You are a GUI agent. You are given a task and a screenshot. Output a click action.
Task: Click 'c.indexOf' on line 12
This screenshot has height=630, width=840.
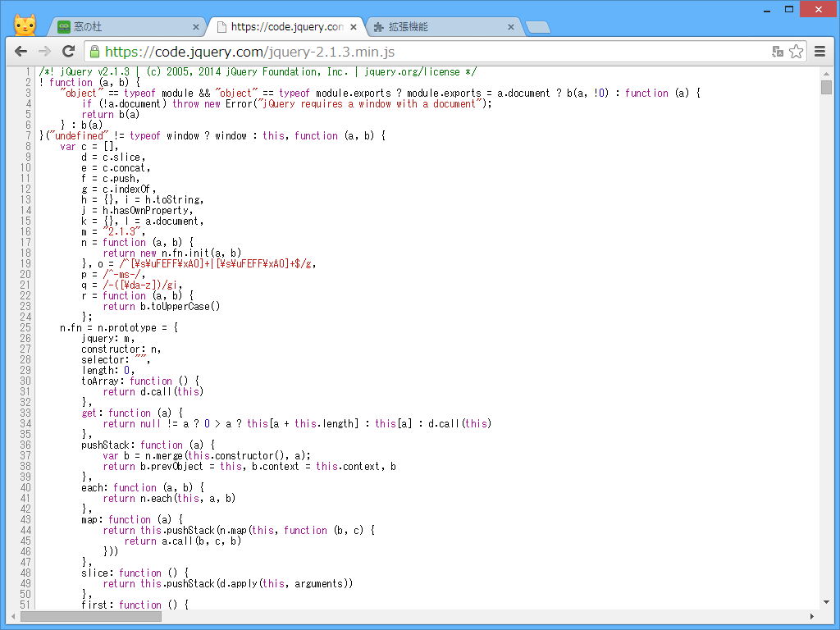click(x=126, y=189)
